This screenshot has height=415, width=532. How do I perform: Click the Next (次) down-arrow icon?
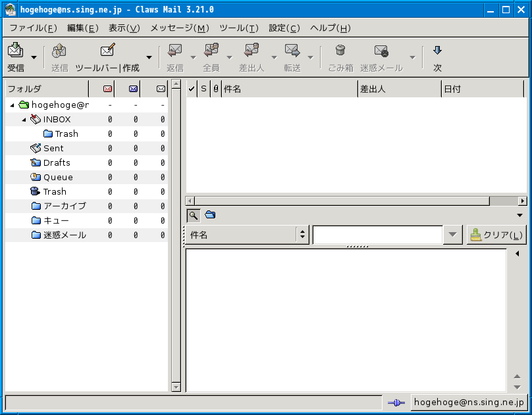click(x=437, y=51)
